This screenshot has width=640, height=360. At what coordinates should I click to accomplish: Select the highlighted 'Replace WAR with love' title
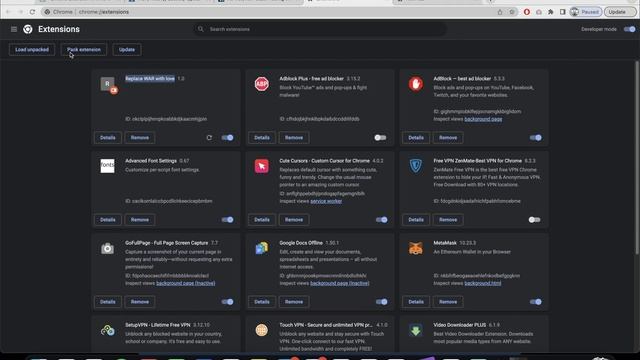(x=150, y=78)
